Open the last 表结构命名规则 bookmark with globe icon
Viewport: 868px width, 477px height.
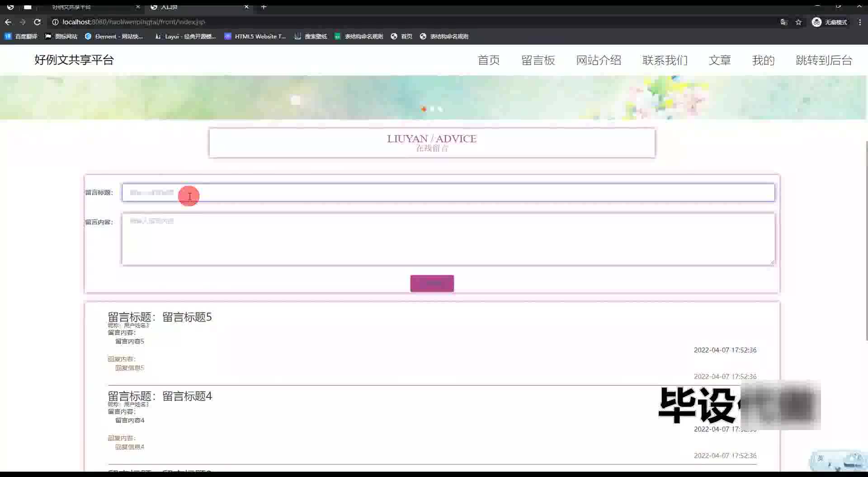(444, 36)
